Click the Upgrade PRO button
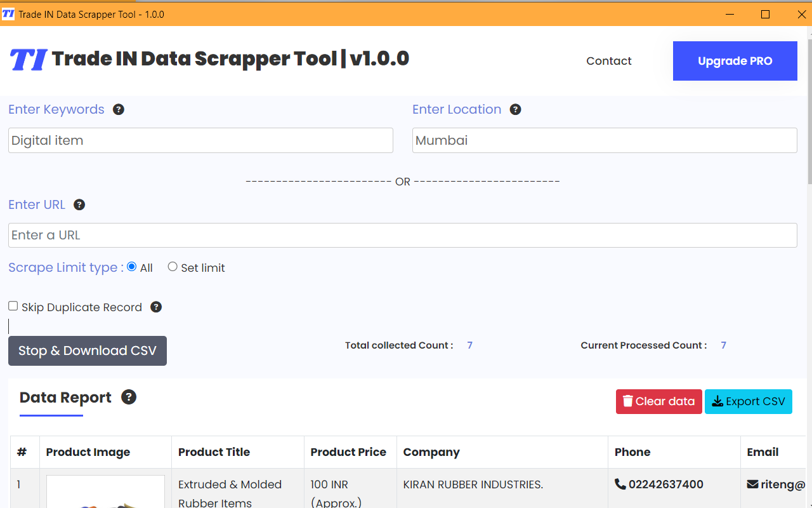The image size is (812, 508). [735, 61]
